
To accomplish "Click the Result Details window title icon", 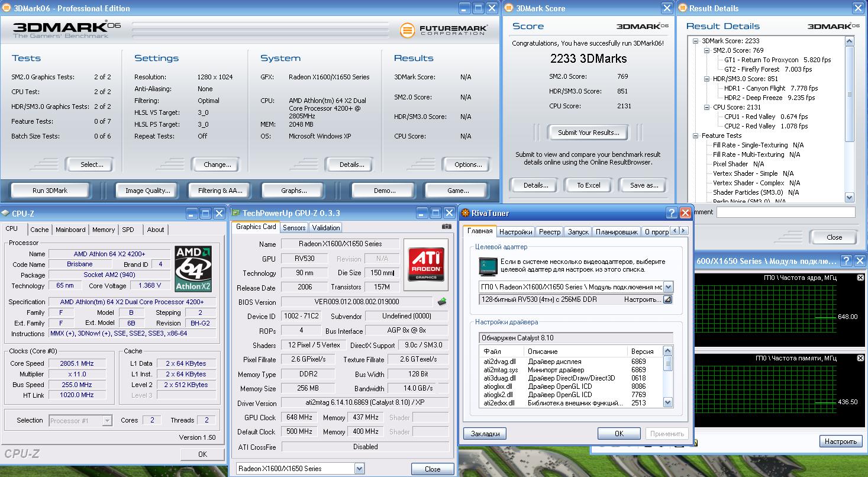I will click(683, 8).
